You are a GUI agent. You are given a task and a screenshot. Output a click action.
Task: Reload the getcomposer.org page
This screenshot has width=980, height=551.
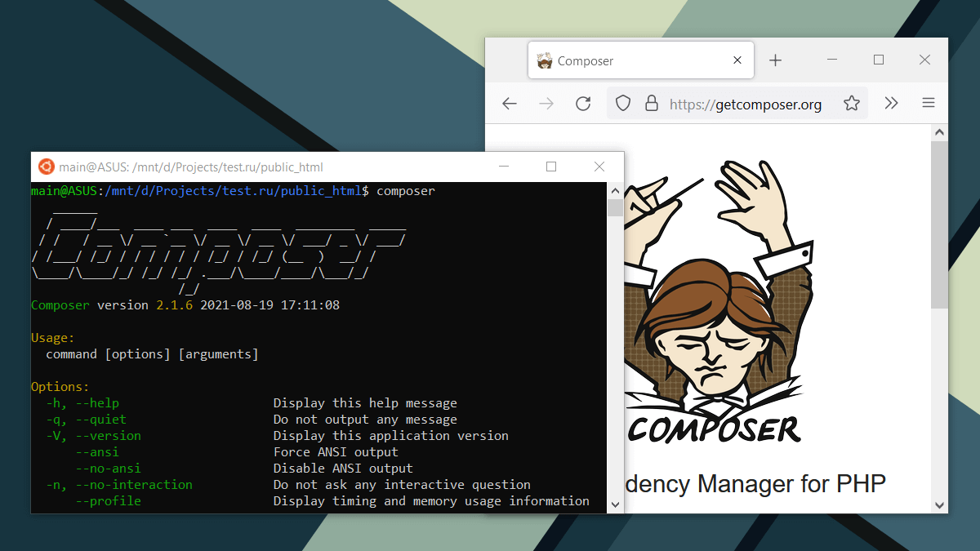point(583,104)
